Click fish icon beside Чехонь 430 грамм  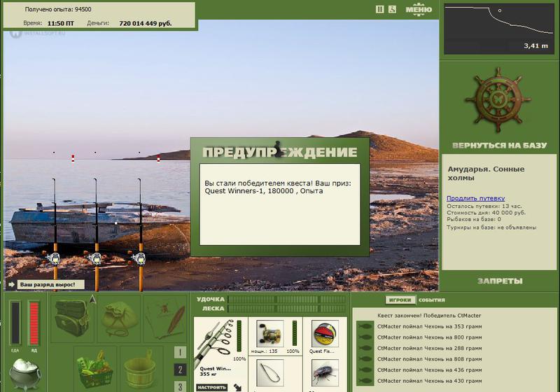click(x=365, y=381)
